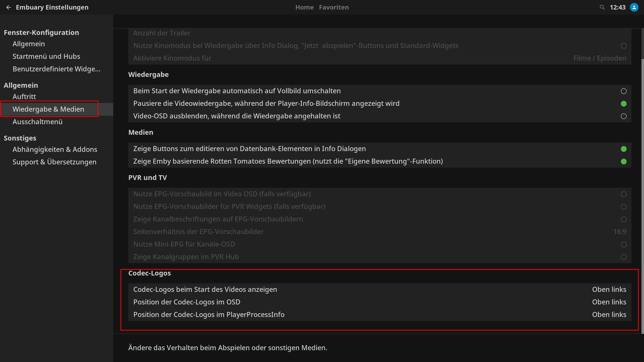Click the back arrow icon
Viewport: 644px width, 362px height.
tap(9, 8)
